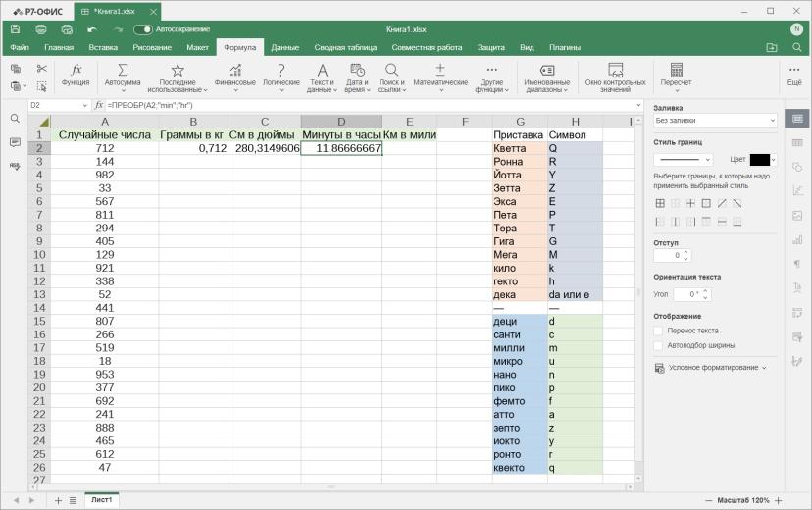The width and height of the screenshot is (812, 510).
Task: Increase the Угол angle stepper
Action: [705, 291]
